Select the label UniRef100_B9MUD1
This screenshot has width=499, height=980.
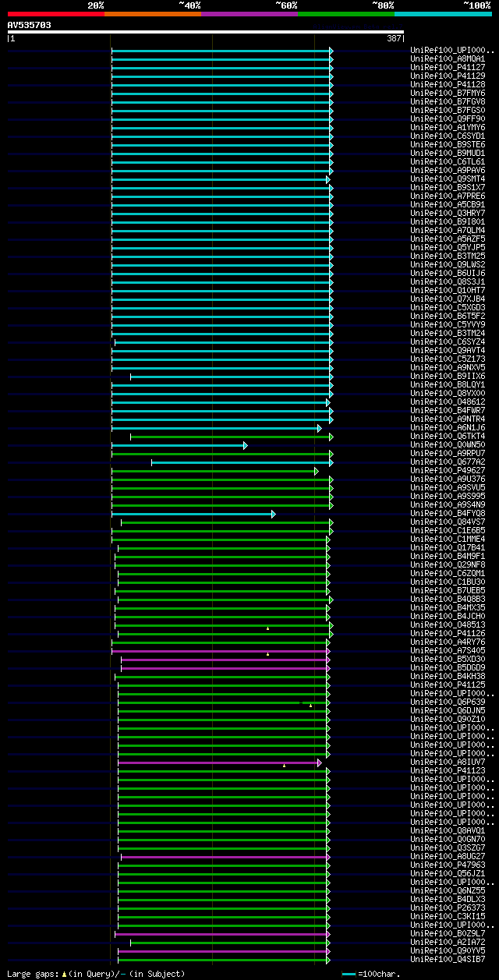(x=448, y=154)
